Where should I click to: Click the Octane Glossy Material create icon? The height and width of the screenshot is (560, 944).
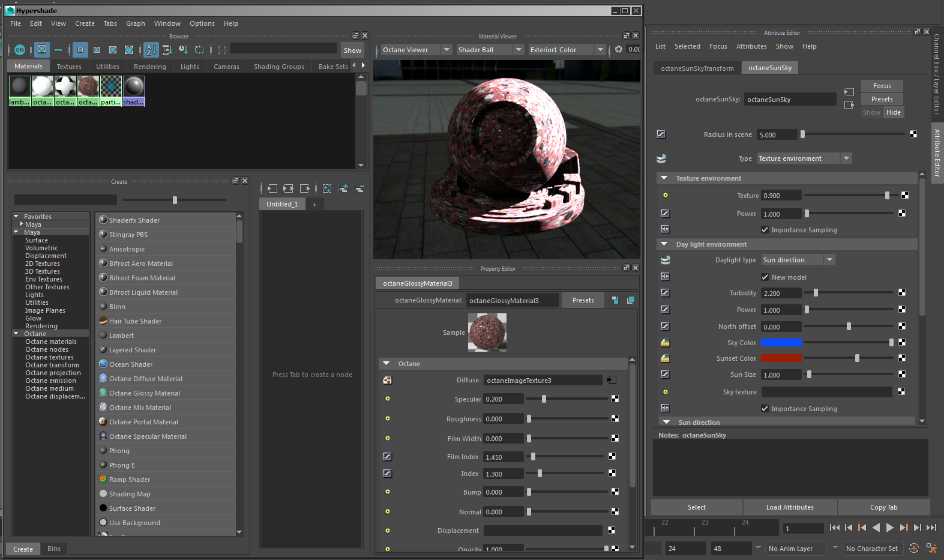[x=103, y=393]
